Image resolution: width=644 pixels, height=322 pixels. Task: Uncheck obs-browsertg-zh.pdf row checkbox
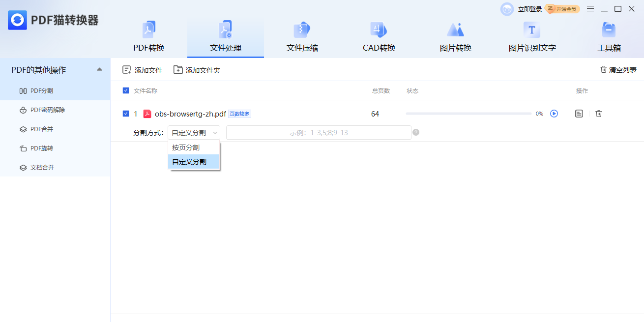126,114
